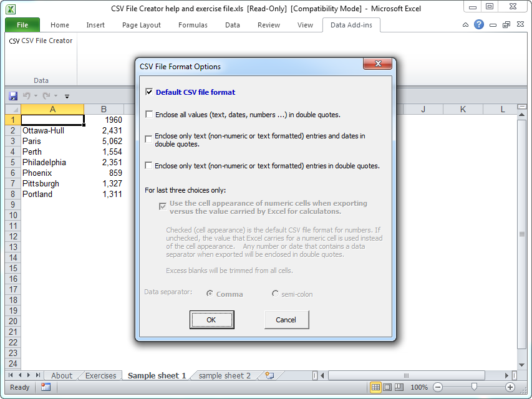
Task: Toggle Default CSV file format checkbox
Action: point(149,92)
